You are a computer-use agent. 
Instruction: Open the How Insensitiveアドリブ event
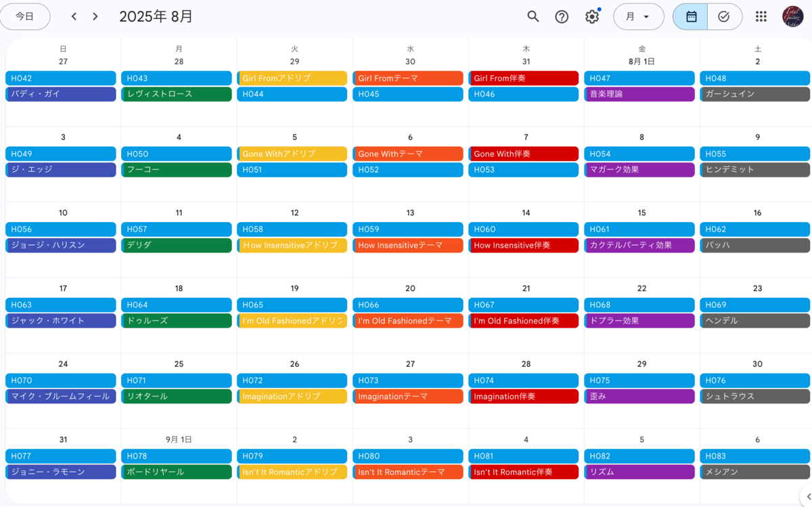point(292,245)
